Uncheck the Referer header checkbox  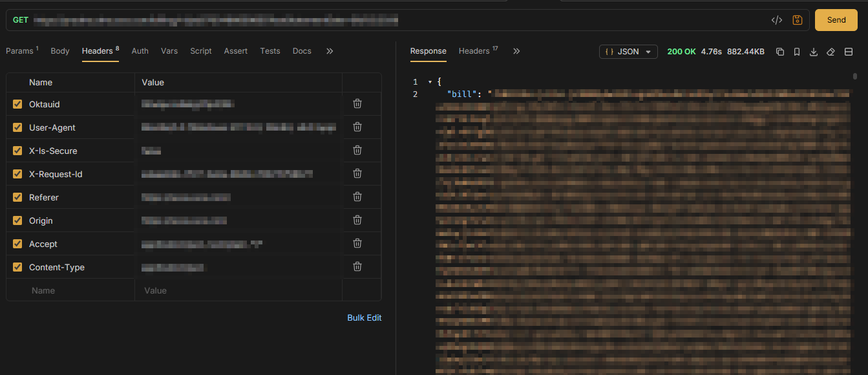point(17,197)
